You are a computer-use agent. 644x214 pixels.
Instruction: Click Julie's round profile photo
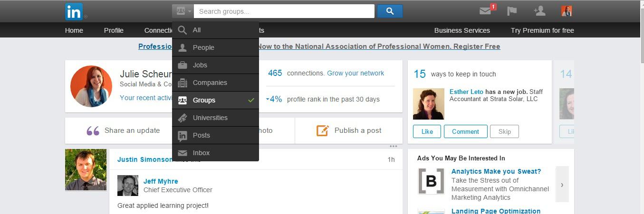91,86
